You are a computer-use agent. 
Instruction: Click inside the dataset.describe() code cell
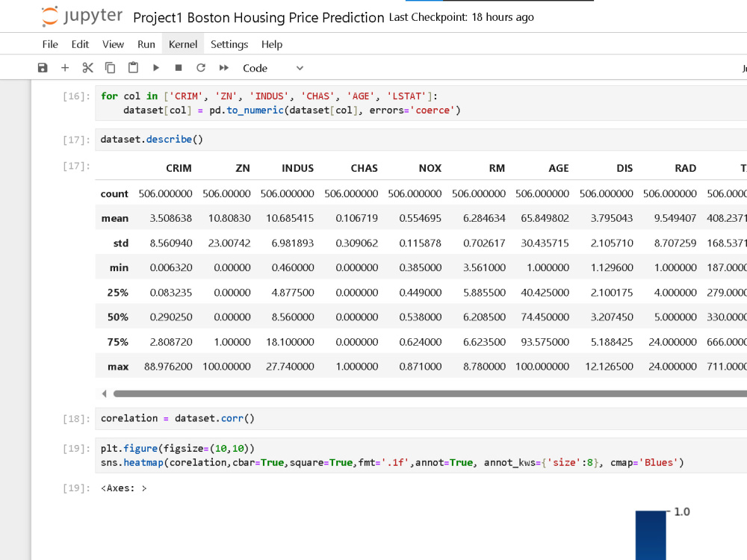pyautogui.click(x=421, y=140)
